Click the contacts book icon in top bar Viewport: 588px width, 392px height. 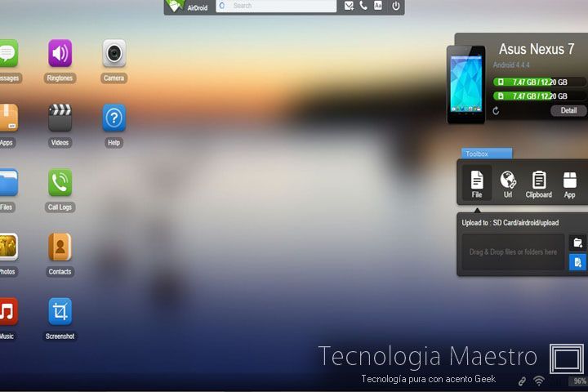[378, 5]
